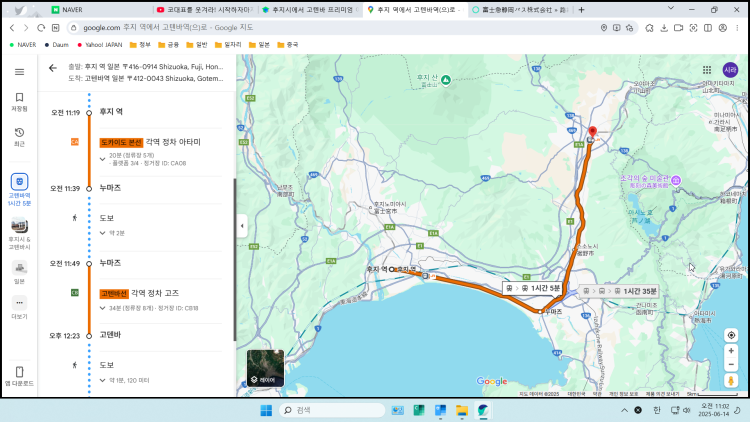Click the 오전 11:39 누마즈 arrival stop

click(x=110, y=188)
